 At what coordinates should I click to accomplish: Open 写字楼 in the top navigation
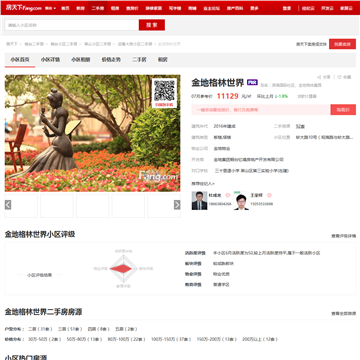(175, 8)
